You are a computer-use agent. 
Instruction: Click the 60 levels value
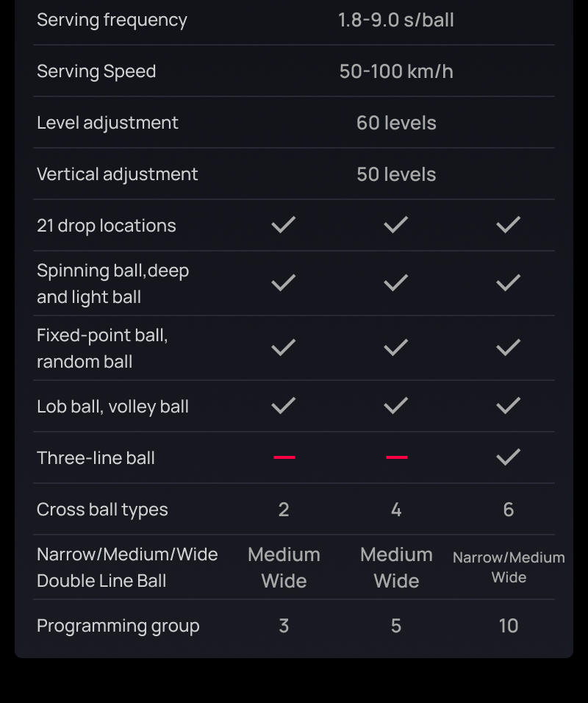(396, 123)
